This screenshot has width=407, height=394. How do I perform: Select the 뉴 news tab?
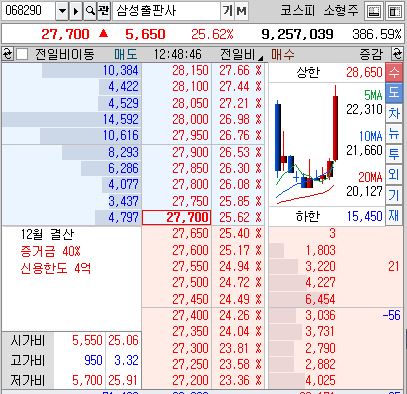[394, 134]
